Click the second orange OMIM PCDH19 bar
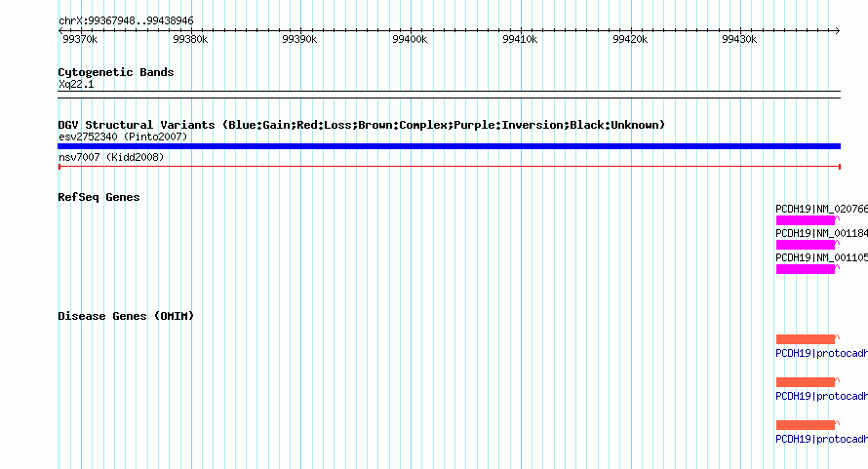Viewport: 868px width, 469px height. pyautogui.click(x=806, y=382)
